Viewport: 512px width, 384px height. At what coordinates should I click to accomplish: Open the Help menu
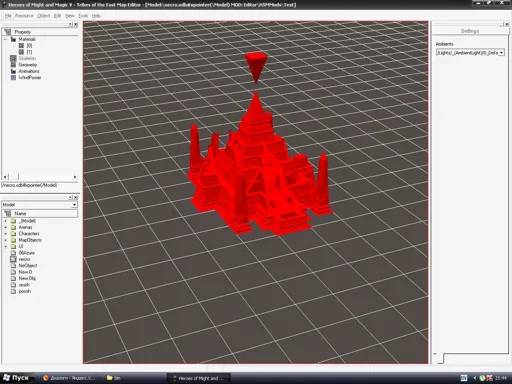pos(96,16)
